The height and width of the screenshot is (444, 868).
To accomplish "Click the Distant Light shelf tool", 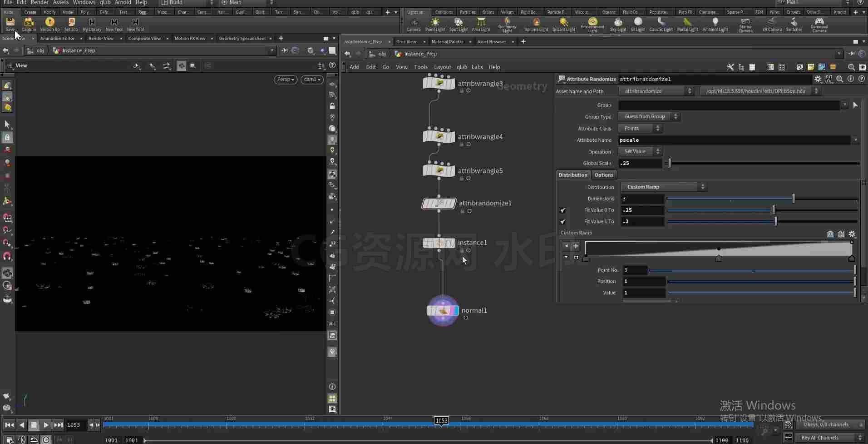I will (564, 25).
